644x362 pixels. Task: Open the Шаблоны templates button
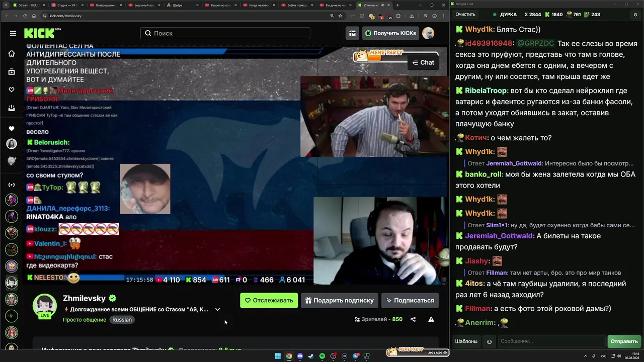tap(466, 341)
